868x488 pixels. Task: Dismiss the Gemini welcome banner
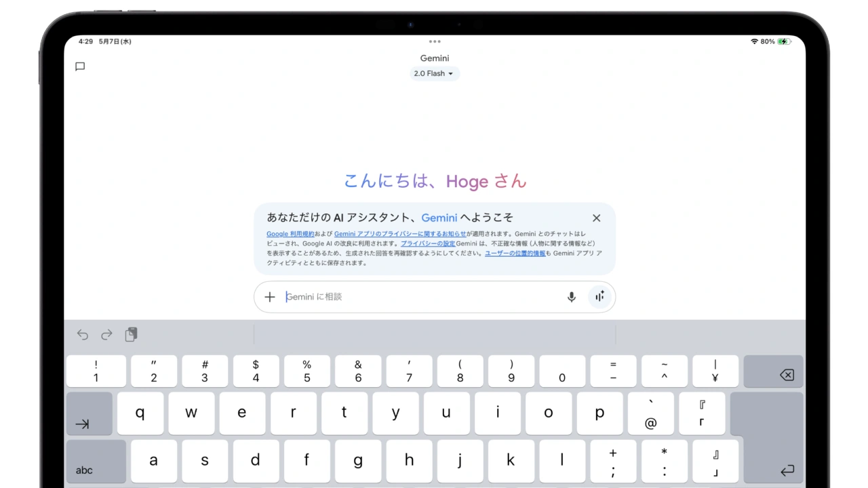596,218
